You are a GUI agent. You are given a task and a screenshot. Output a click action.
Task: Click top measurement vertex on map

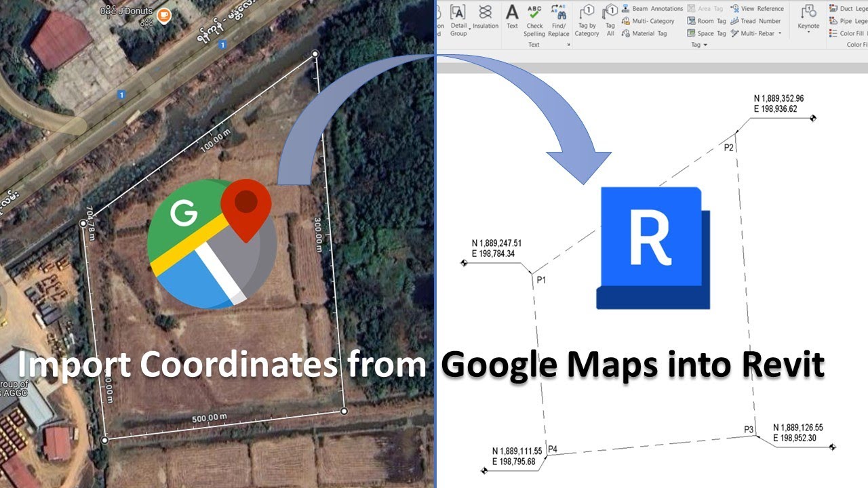pos(315,54)
